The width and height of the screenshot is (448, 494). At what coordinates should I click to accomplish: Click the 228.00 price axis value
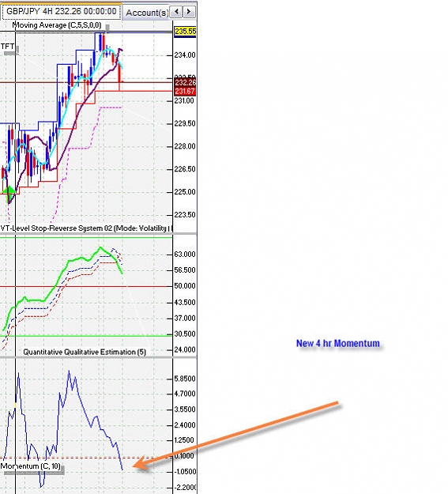coord(185,146)
